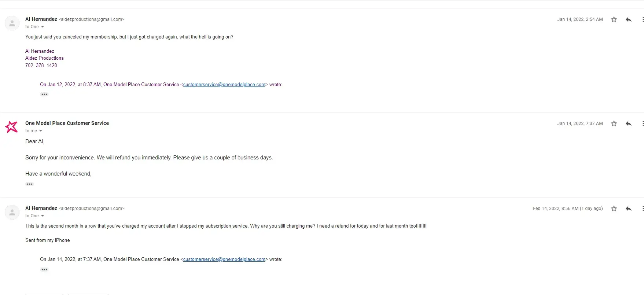Open customerservice link in the Jan 14 quote
Image resolution: width=644 pixels, height=295 pixels.
[x=224, y=259]
